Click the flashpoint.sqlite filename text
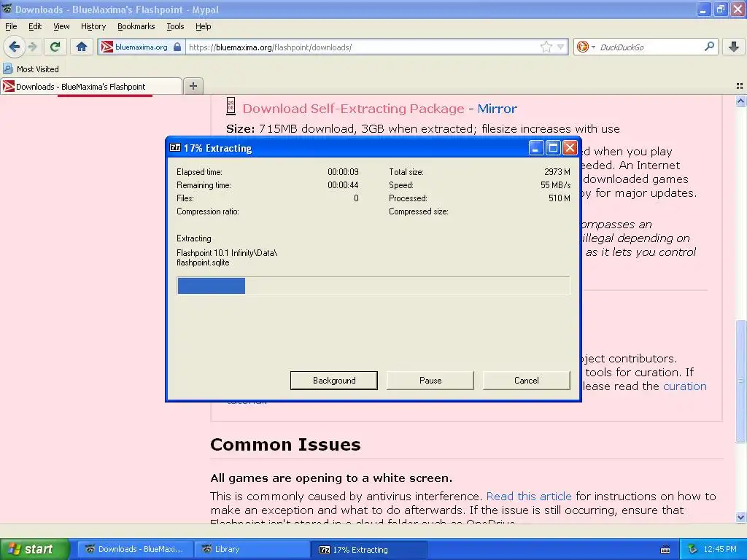The height and width of the screenshot is (560, 747). pos(203,262)
